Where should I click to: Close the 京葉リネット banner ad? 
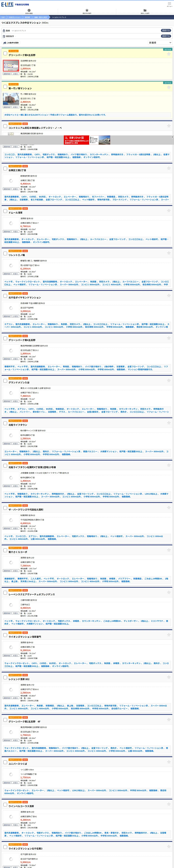(172, 137)
